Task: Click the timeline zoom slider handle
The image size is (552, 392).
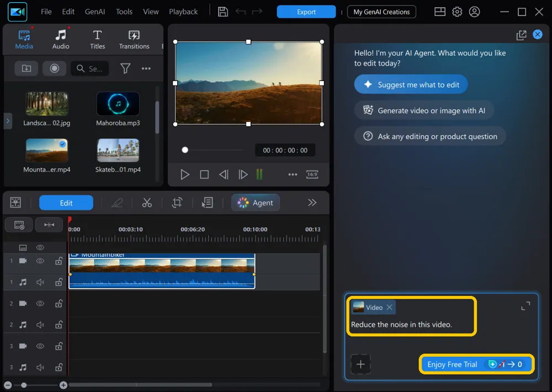Action: pyautogui.click(x=24, y=385)
